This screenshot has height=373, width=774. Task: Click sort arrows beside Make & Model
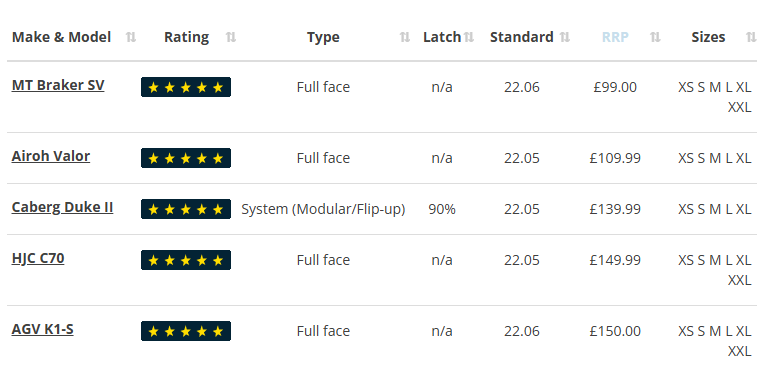131,37
